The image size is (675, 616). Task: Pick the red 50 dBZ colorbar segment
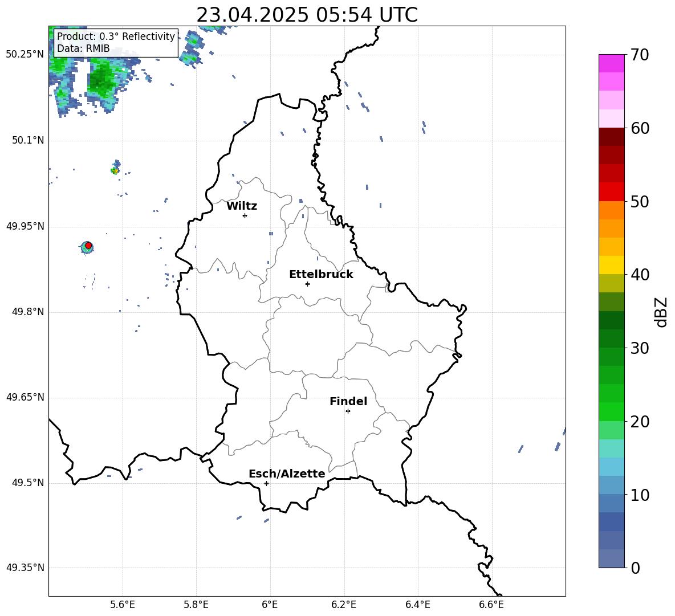click(x=611, y=192)
